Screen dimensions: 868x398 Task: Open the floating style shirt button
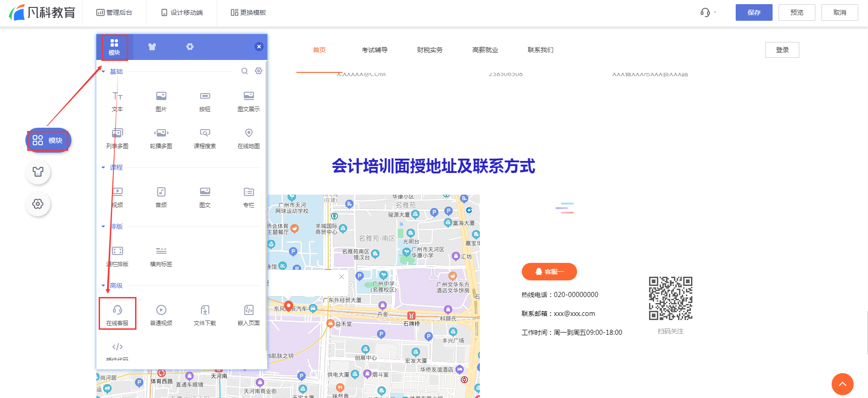(x=38, y=172)
